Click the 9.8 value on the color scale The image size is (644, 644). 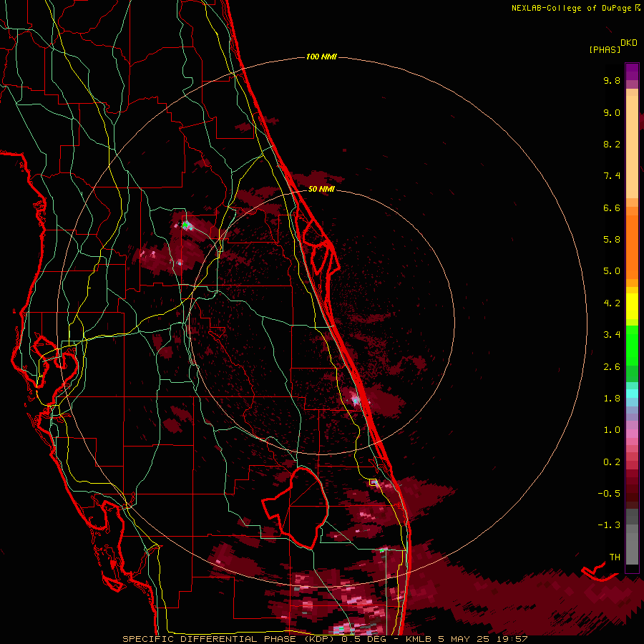tap(612, 80)
